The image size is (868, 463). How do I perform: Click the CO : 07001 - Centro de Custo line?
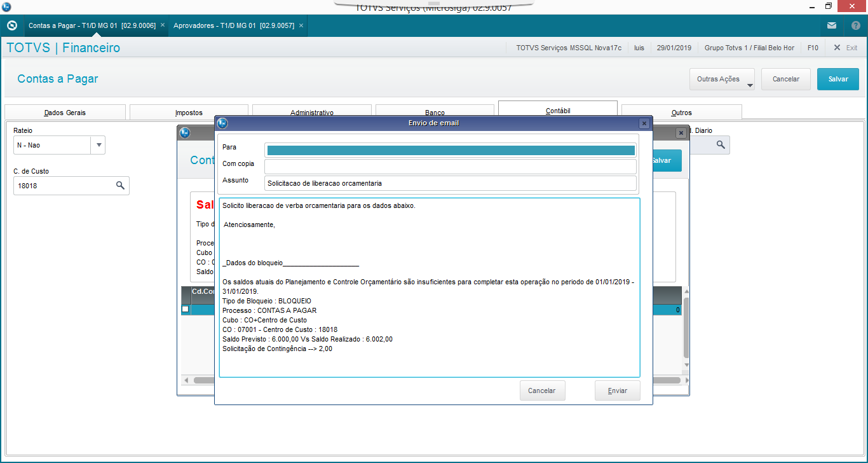tap(280, 329)
